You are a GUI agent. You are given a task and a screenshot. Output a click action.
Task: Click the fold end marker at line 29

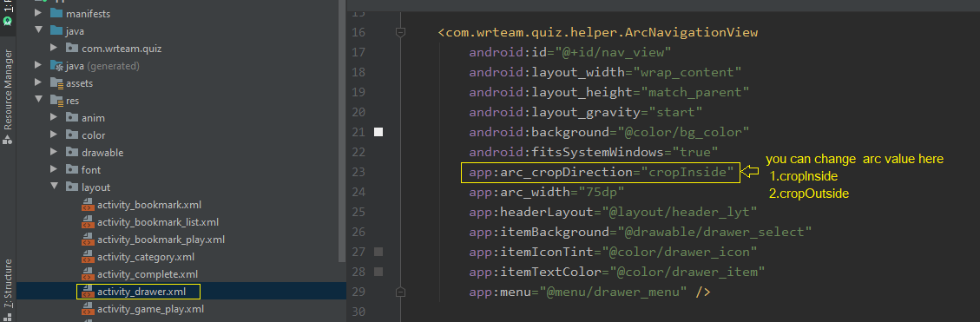tap(401, 292)
